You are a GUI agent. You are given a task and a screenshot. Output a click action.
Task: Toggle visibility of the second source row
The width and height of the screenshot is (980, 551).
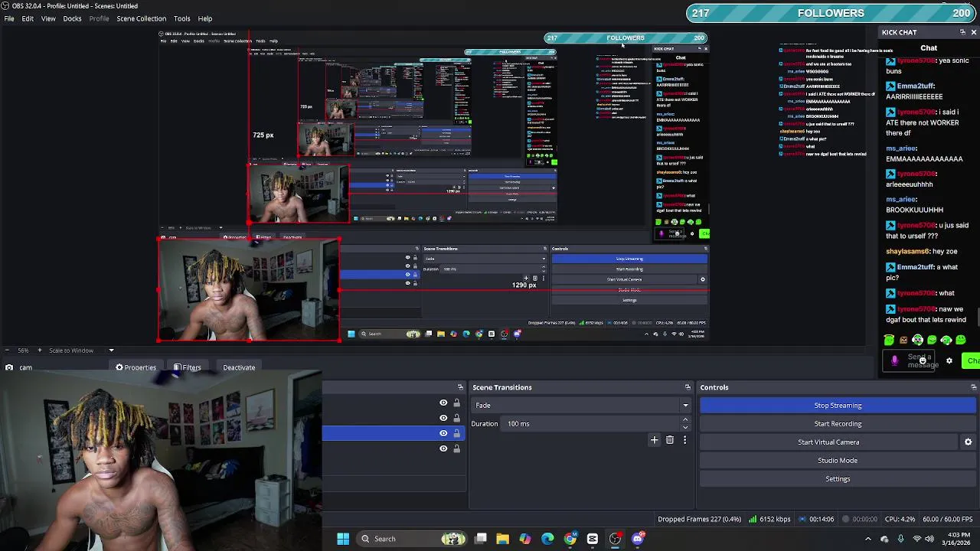pos(443,418)
